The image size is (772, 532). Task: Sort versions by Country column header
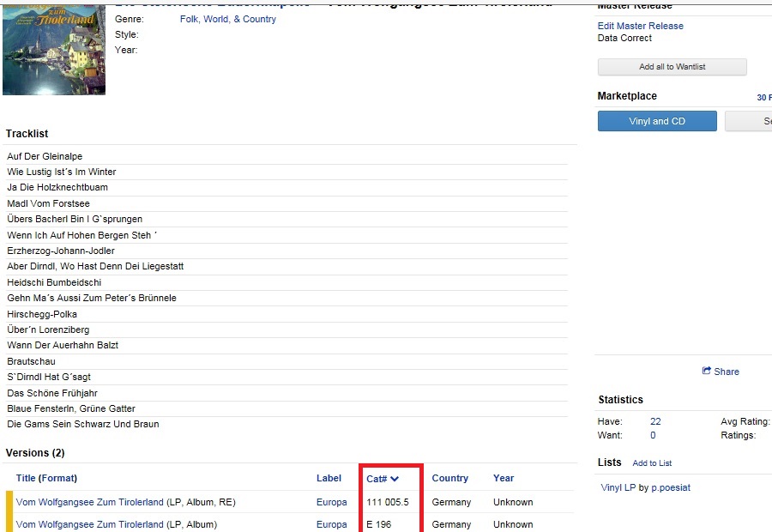click(x=450, y=478)
